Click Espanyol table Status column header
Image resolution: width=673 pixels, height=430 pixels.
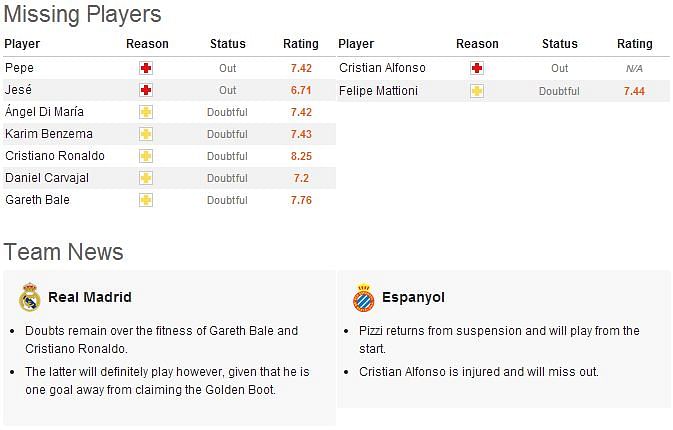(560, 44)
